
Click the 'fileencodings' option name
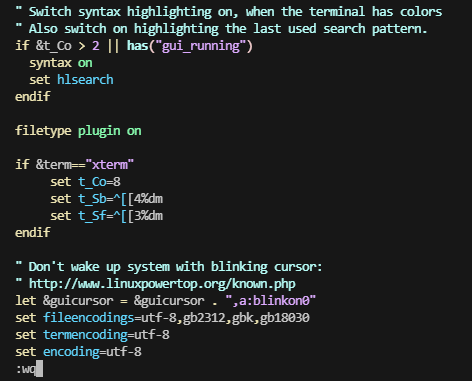88,318
